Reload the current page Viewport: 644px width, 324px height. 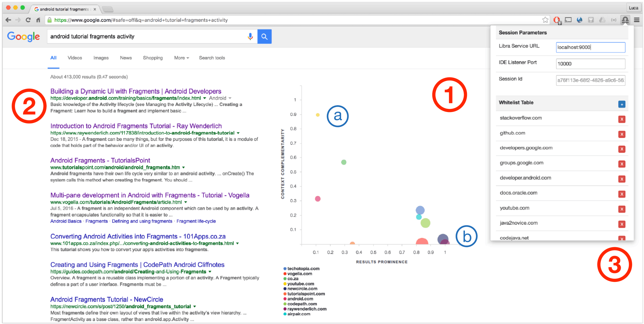[28, 20]
